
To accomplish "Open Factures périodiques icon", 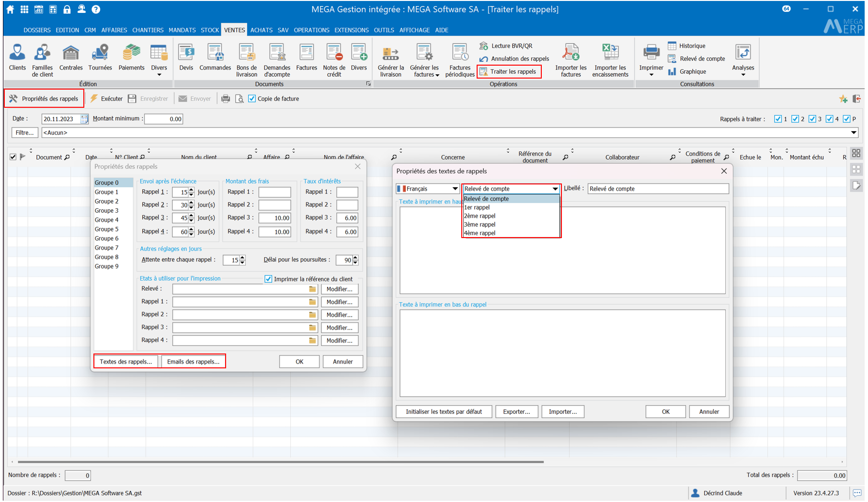I will click(x=460, y=60).
